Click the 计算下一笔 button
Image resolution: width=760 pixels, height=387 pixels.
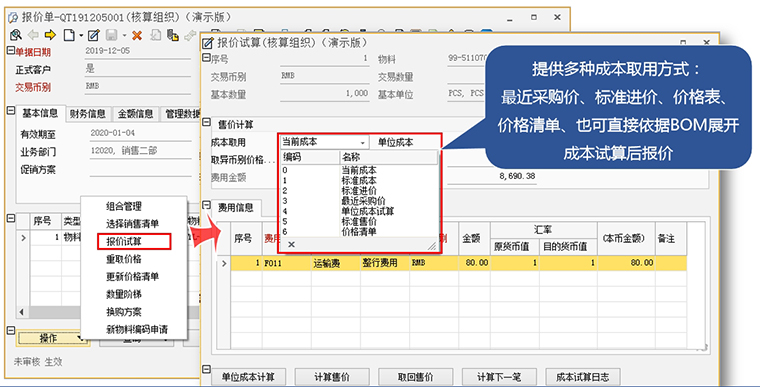point(499,377)
